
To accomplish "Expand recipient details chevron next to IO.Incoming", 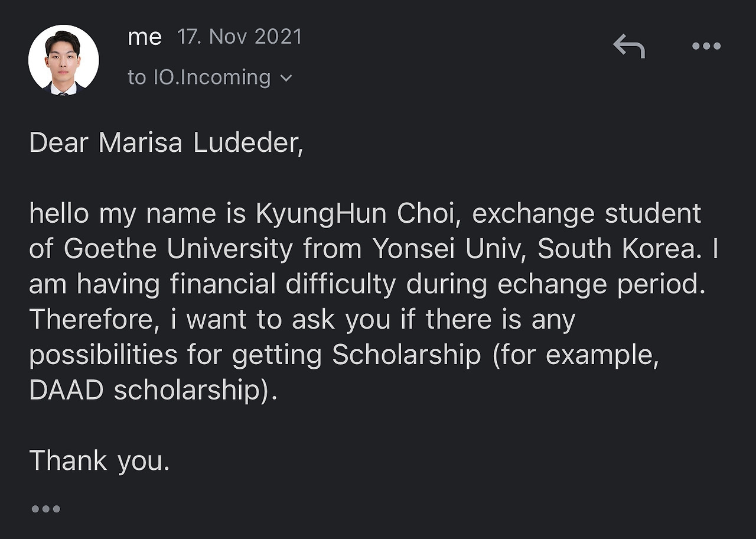I will [286, 78].
